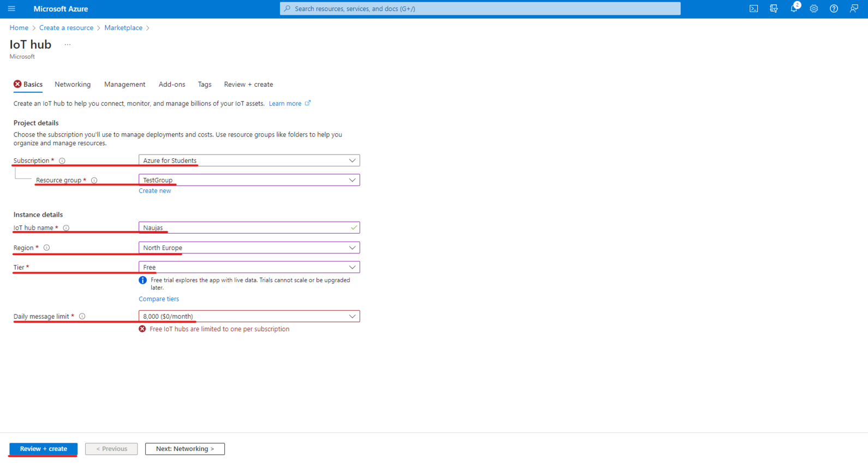Click the feedback icon in header

click(x=854, y=9)
